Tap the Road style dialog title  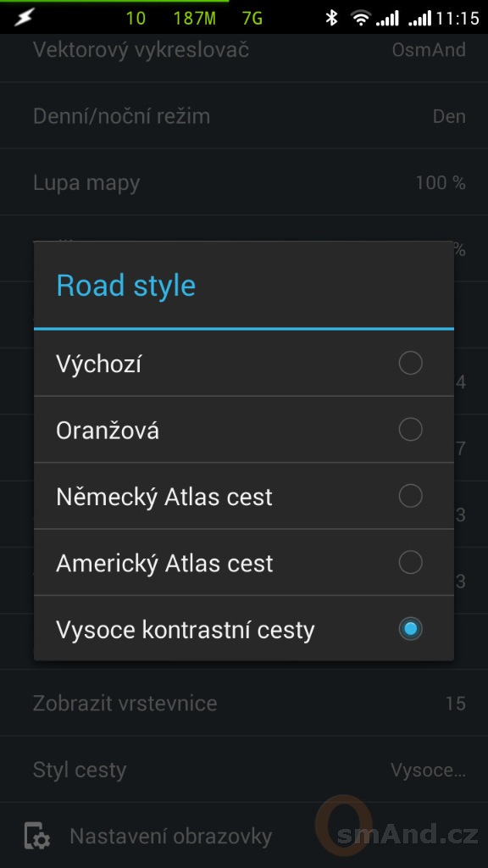tap(126, 286)
